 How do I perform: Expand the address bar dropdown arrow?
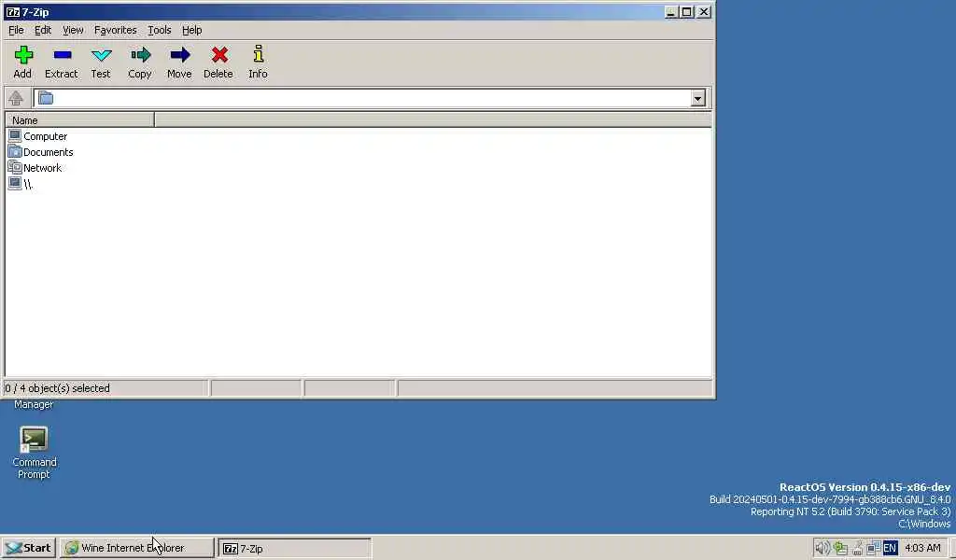[x=698, y=98]
